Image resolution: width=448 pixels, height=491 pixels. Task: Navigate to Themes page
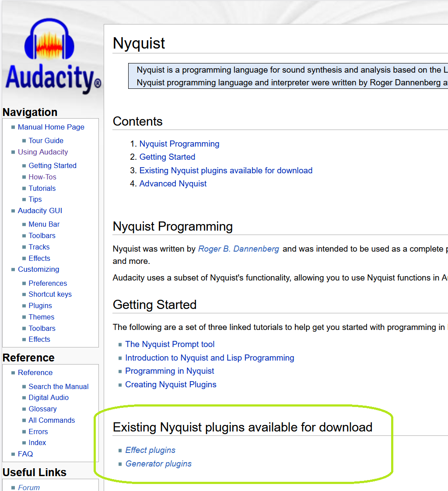pos(42,317)
